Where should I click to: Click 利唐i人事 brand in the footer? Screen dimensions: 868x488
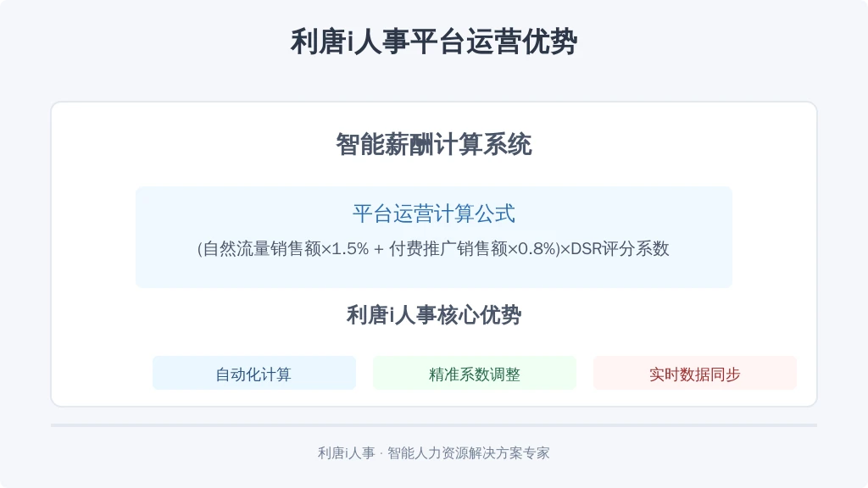tap(347, 453)
